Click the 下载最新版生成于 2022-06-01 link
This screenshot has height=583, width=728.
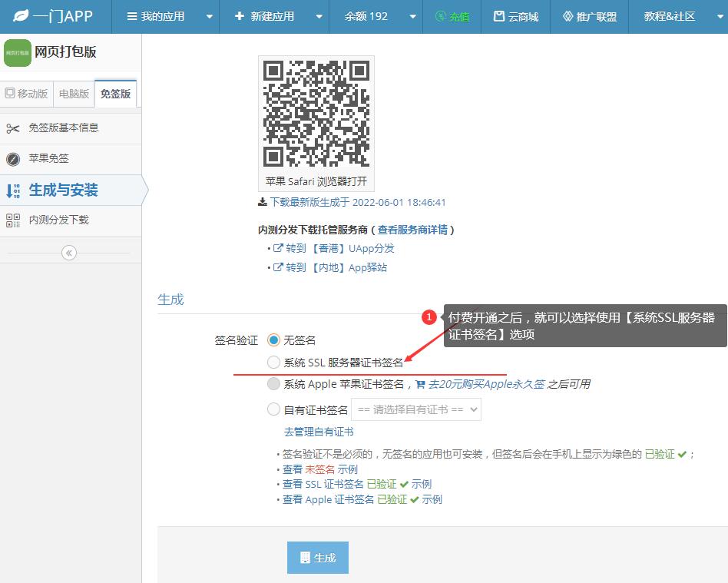358,202
